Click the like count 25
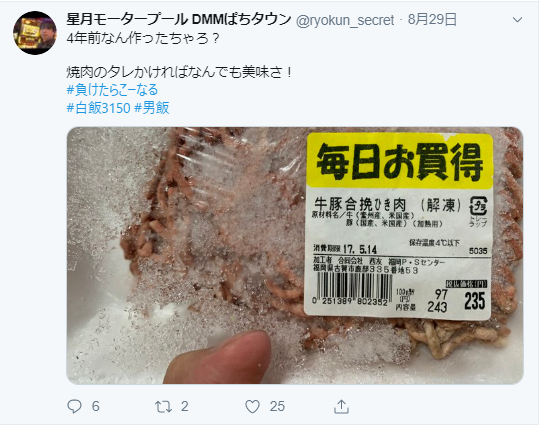Screen dimensions: 540x425 click(277, 406)
